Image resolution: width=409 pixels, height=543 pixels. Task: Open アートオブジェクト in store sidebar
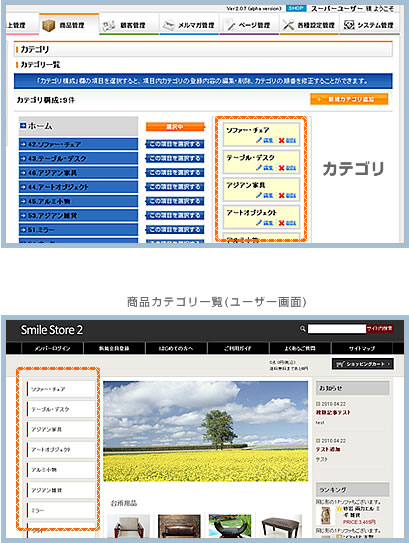61,449
